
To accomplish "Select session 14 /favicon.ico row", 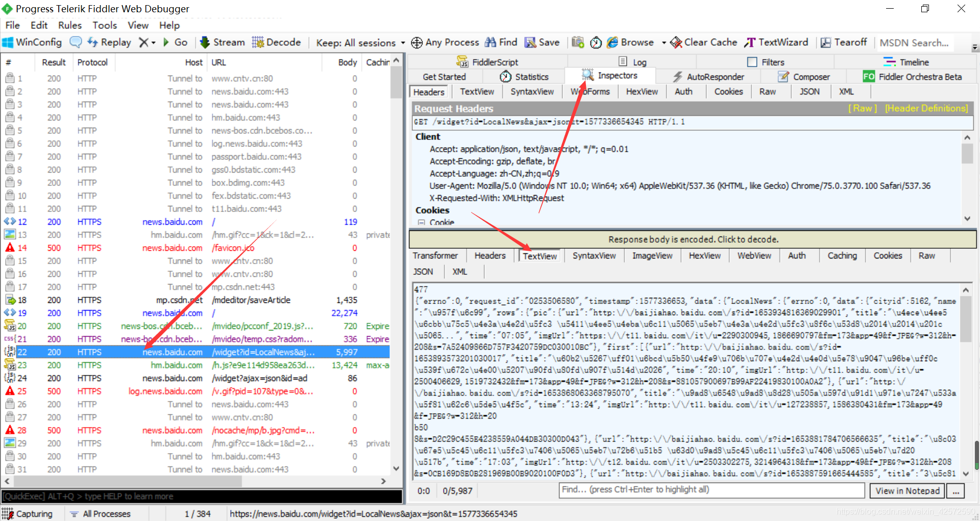I will click(x=197, y=248).
